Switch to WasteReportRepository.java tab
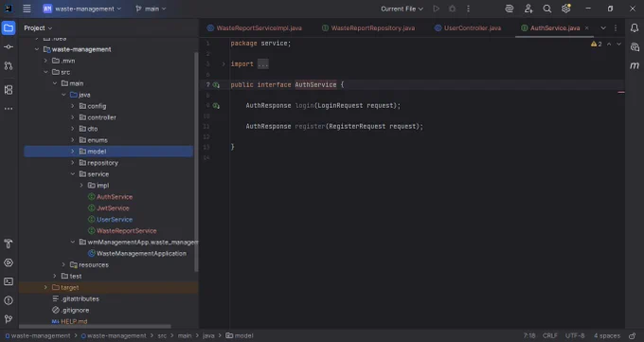644x342 pixels. coord(368,28)
